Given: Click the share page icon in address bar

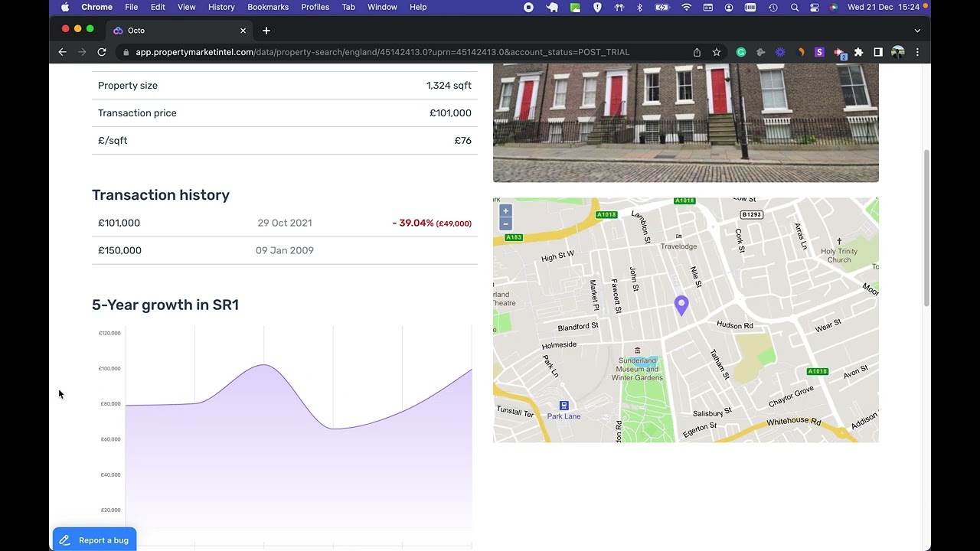Looking at the screenshot, I should (x=697, y=52).
